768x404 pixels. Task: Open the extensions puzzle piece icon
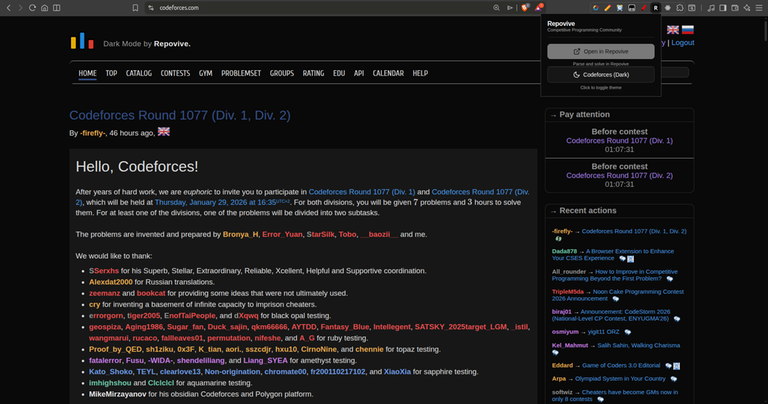click(x=680, y=8)
